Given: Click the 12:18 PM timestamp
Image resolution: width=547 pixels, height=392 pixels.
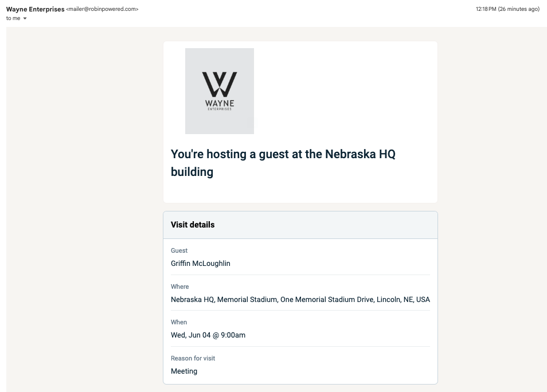Looking at the screenshot, I should click(x=507, y=9).
